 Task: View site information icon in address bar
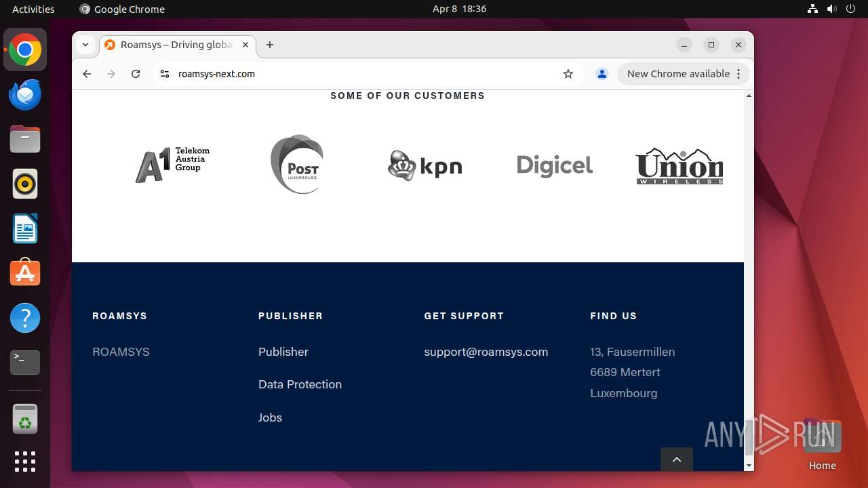[x=164, y=74]
